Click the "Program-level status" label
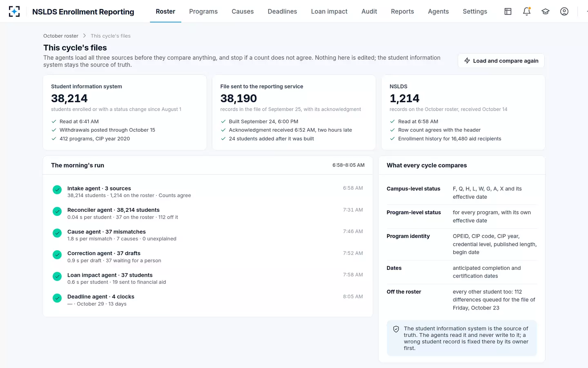The height and width of the screenshot is (368, 588). pyautogui.click(x=414, y=213)
